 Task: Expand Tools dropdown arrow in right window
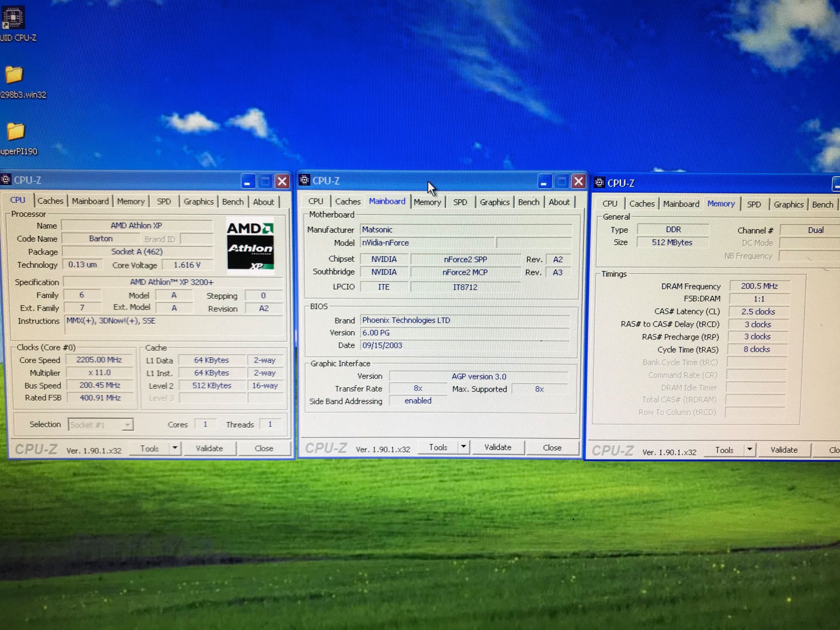750,450
